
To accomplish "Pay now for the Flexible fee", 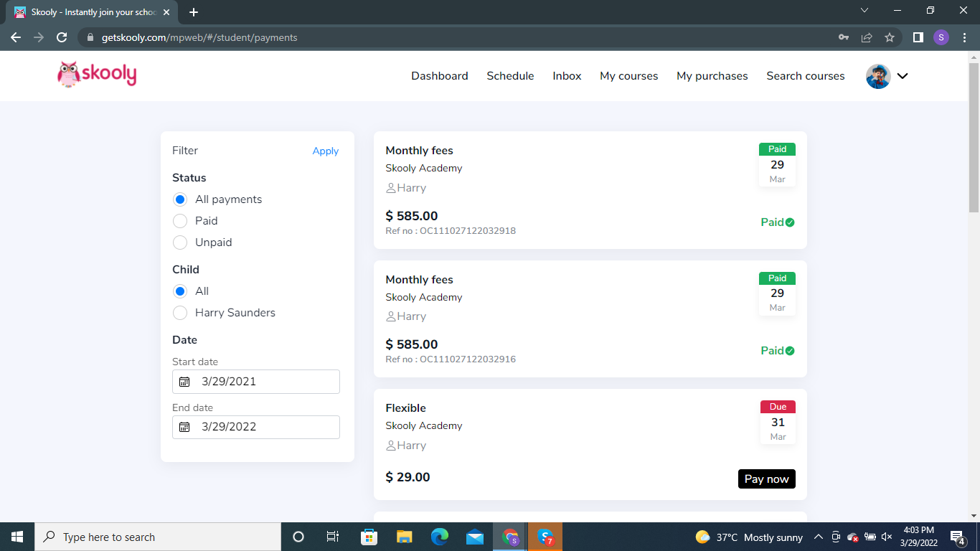I will (766, 479).
